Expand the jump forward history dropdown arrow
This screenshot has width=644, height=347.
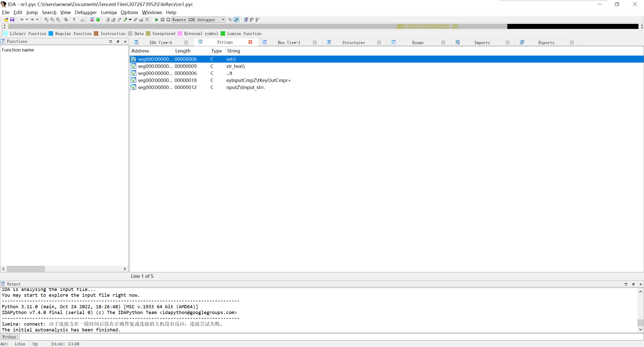tap(37, 20)
